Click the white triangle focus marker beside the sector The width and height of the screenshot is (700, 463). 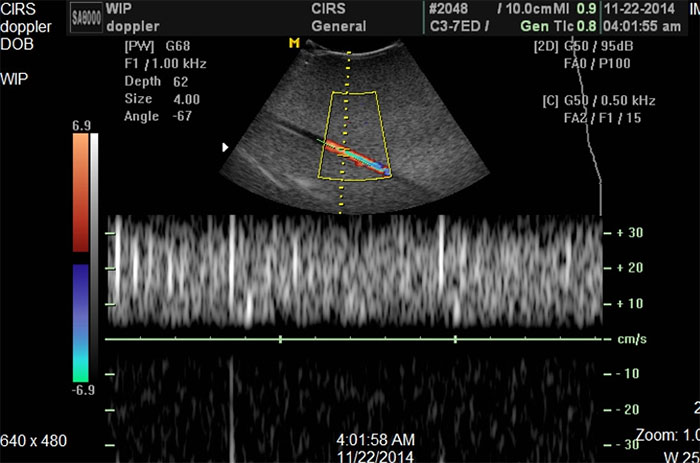225,147
